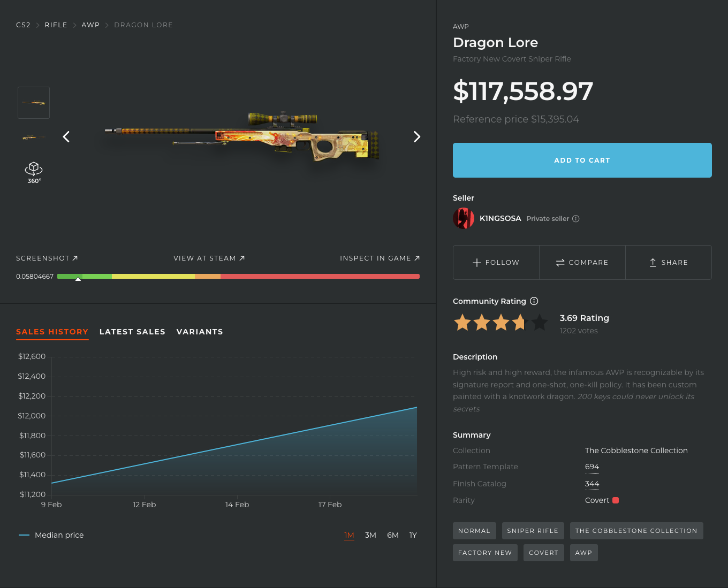Compare this item
Screen dimensions: 728x588
tap(582, 263)
